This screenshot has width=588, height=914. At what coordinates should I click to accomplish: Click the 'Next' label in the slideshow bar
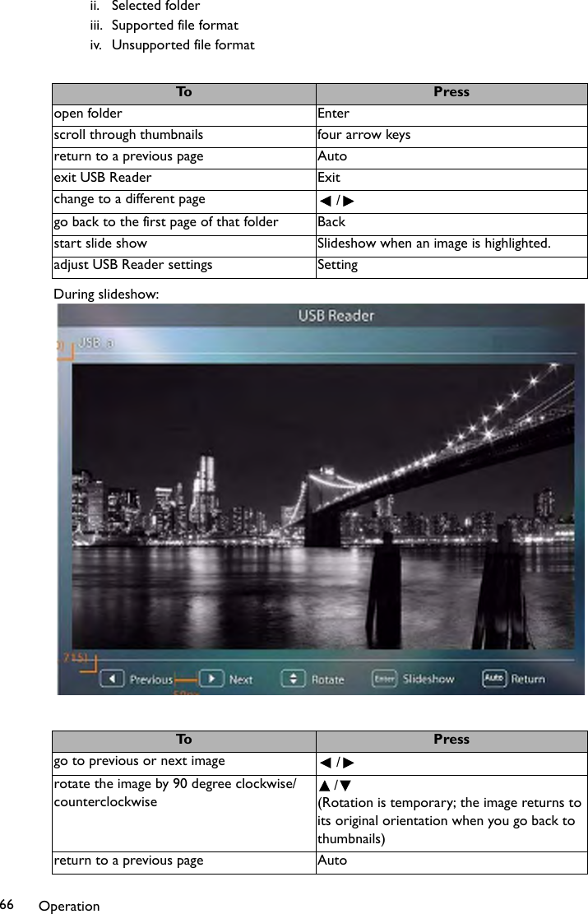point(241,680)
